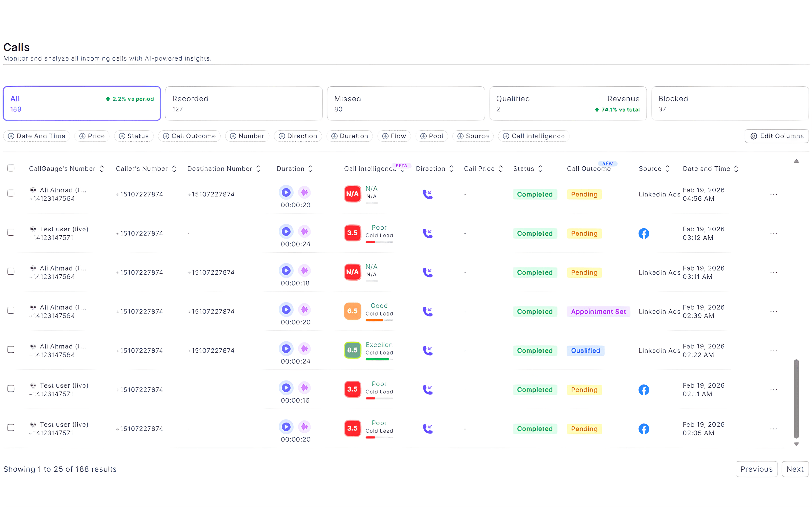Click the N/A Call Intelligence badge on the top row
812x507 pixels.
[352, 194]
